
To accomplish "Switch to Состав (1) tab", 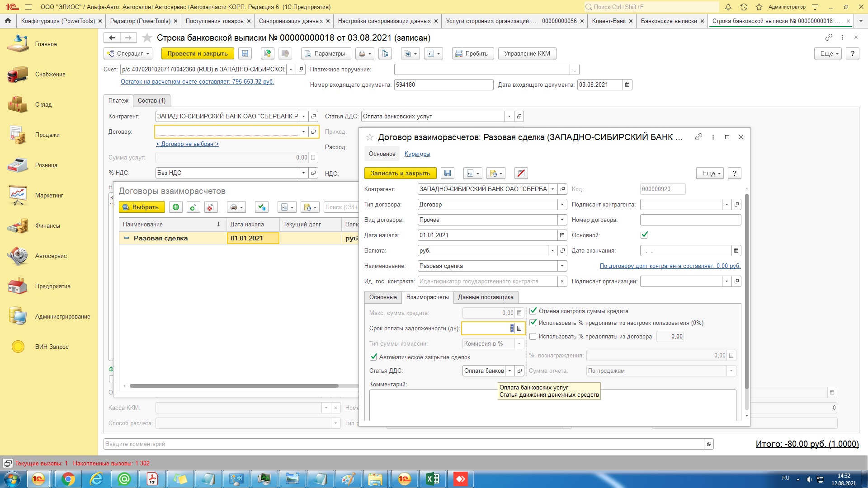I will point(151,101).
